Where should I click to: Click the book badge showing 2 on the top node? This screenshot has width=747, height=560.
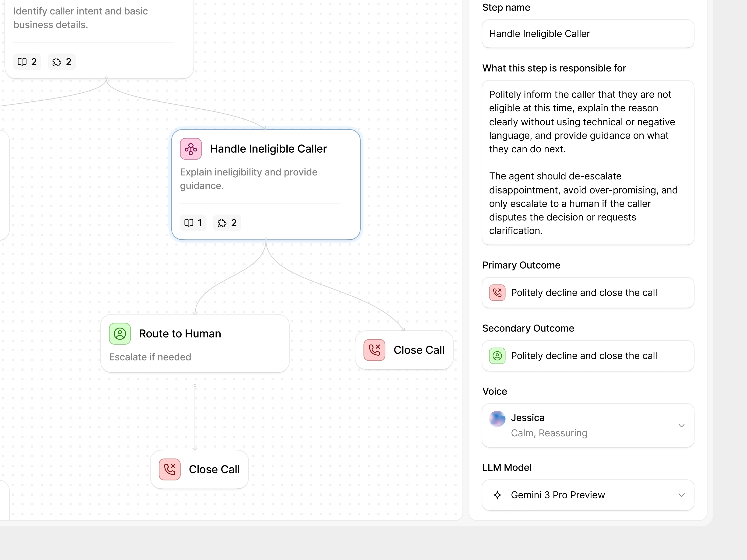(x=27, y=62)
